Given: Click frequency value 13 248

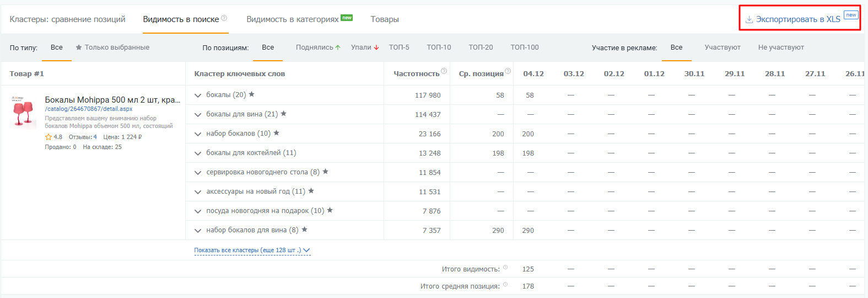Looking at the screenshot, I should tap(430, 153).
